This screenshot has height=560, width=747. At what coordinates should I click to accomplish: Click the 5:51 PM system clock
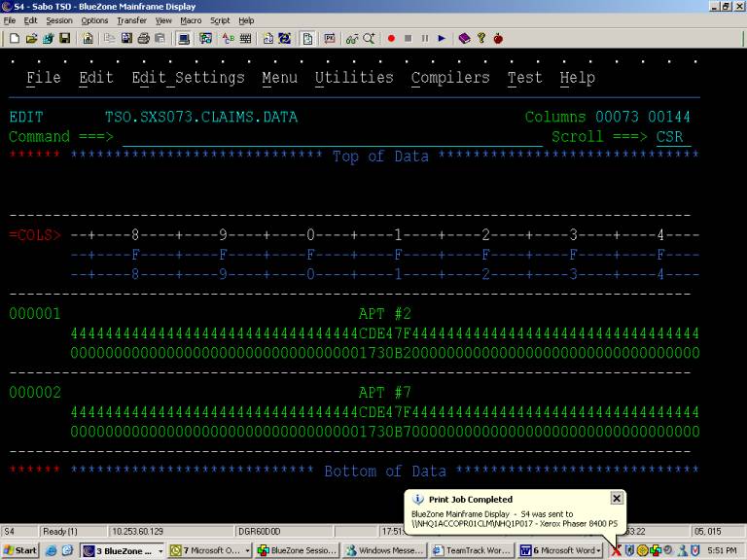click(722, 550)
